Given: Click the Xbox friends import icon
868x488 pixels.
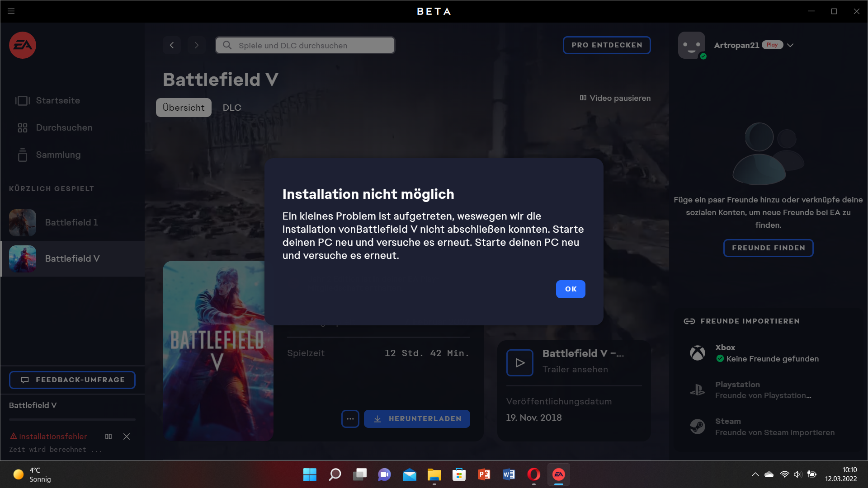Looking at the screenshot, I should pos(697,353).
